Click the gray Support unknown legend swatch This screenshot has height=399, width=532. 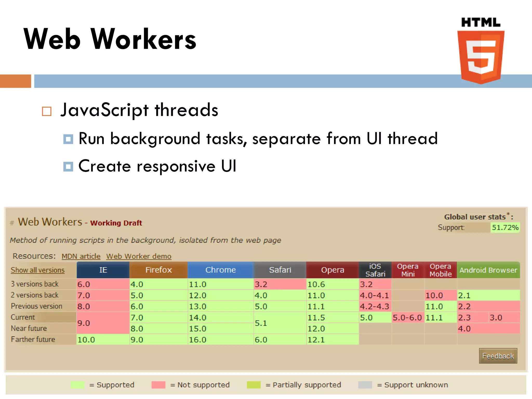pos(365,385)
